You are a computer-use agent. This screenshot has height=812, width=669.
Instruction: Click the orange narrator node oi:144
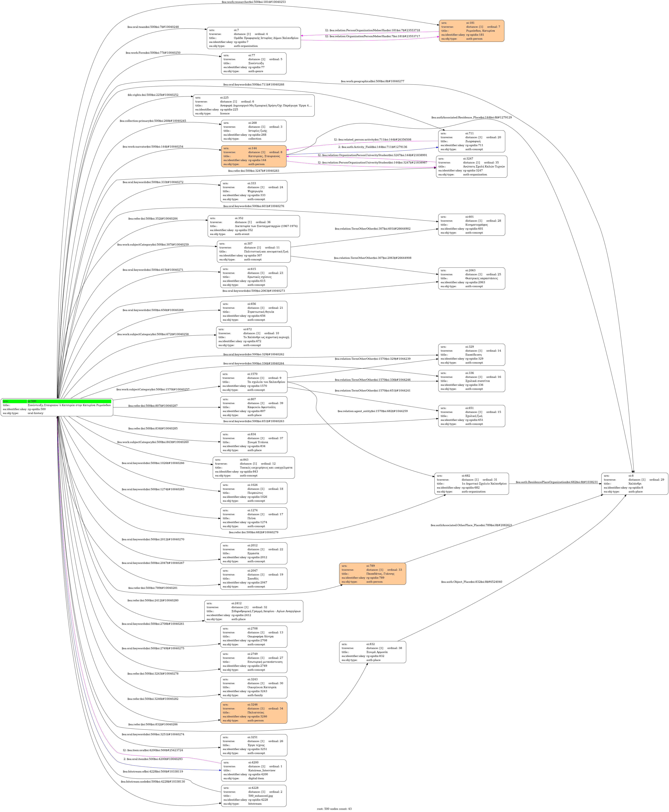click(254, 156)
